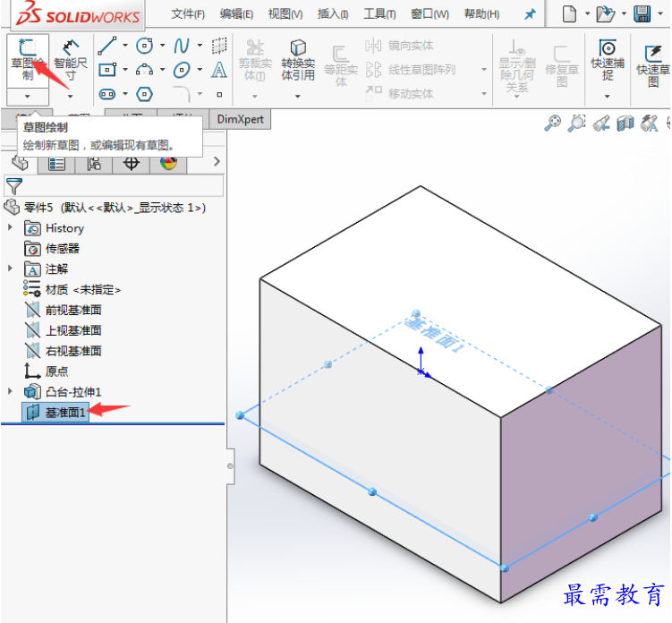Select 原点 origin in the feature tree
This screenshot has width=672, height=623.
[x=47, y=371]
